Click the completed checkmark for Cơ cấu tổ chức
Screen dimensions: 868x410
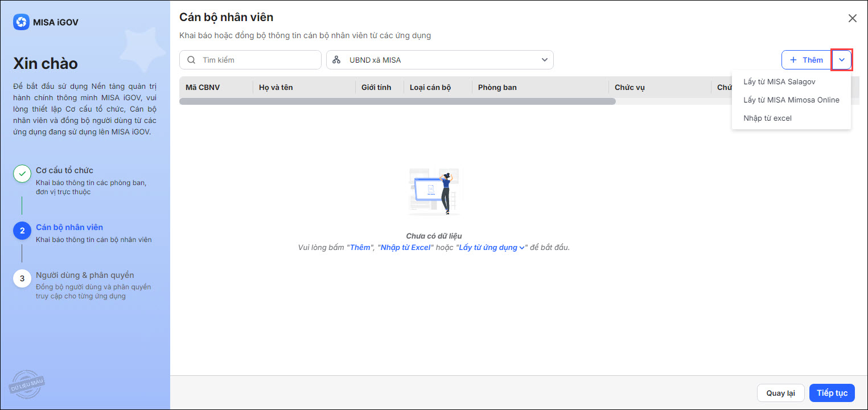[22, 174]
